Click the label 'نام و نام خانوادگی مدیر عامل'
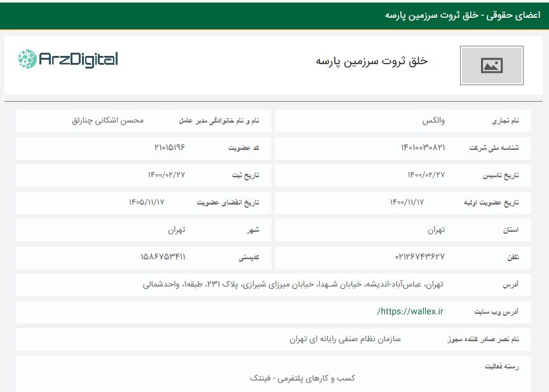549x392 pixels. point(219,121)
